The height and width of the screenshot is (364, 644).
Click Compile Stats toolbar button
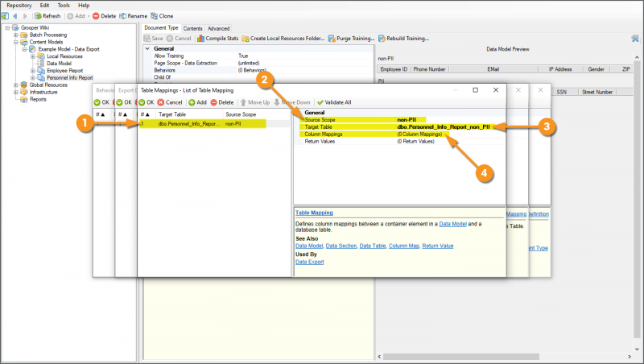[217, 38]
